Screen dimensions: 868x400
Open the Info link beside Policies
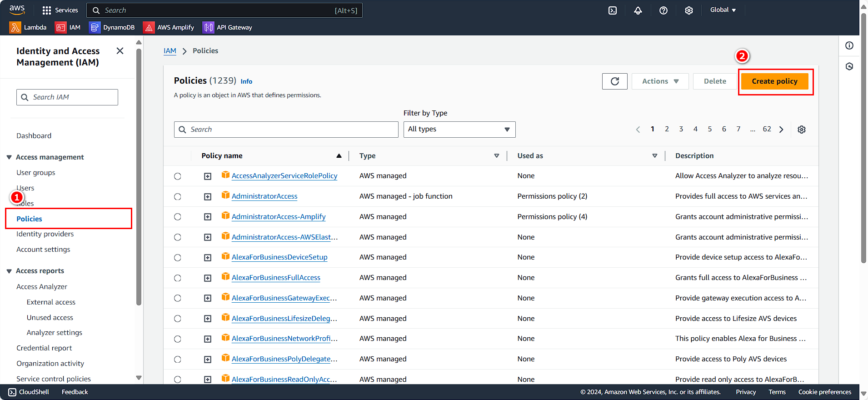[246, 81]
